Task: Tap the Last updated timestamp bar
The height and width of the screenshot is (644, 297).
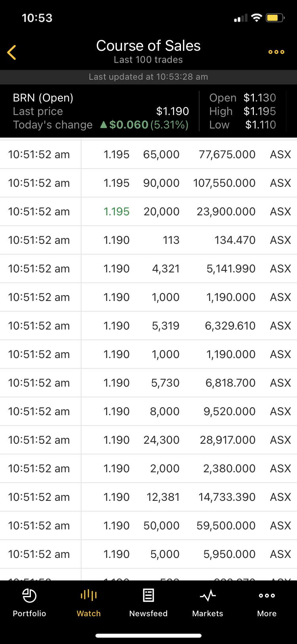Action: click(x=148, y=77)
